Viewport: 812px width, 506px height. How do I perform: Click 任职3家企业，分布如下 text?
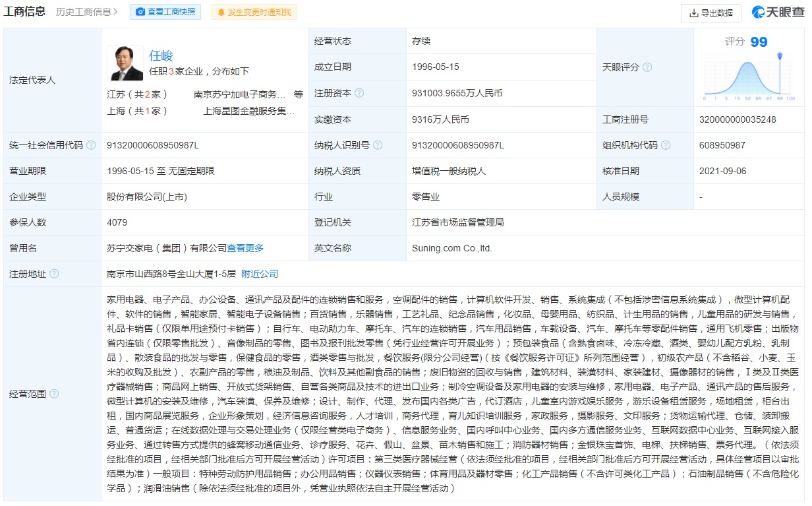click(199, 71)
